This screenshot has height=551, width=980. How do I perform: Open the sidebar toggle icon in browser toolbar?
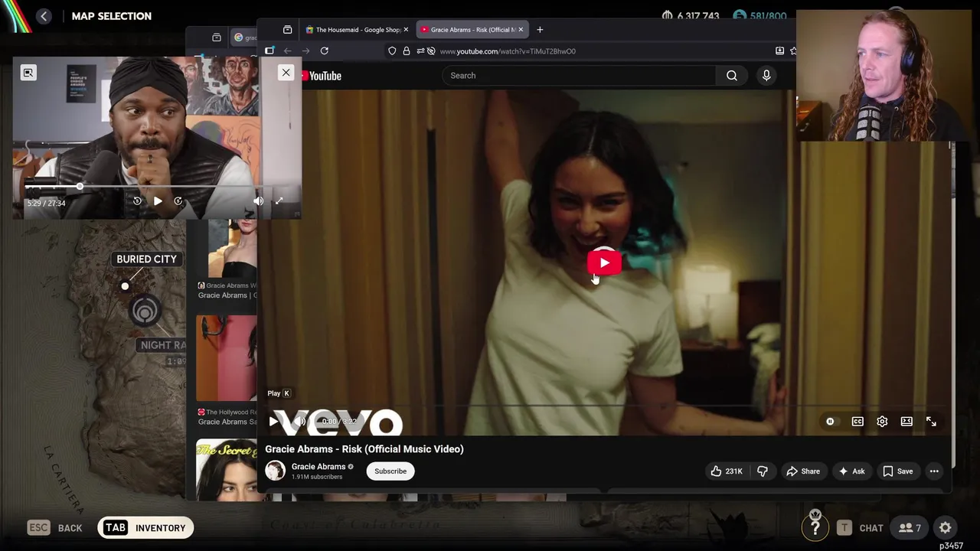269,51
